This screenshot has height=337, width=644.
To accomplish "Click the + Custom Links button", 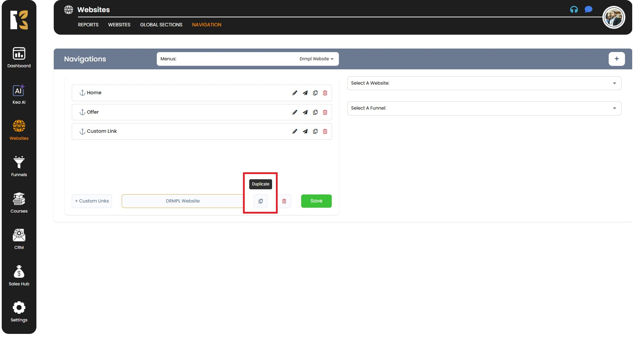I will coord(92,201).
